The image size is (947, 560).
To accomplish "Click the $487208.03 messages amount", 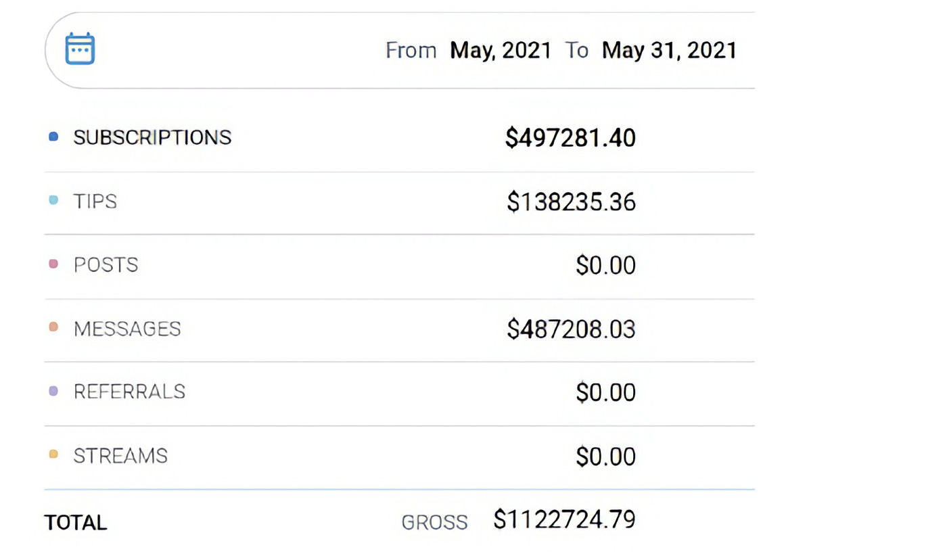I will point(571,329).
